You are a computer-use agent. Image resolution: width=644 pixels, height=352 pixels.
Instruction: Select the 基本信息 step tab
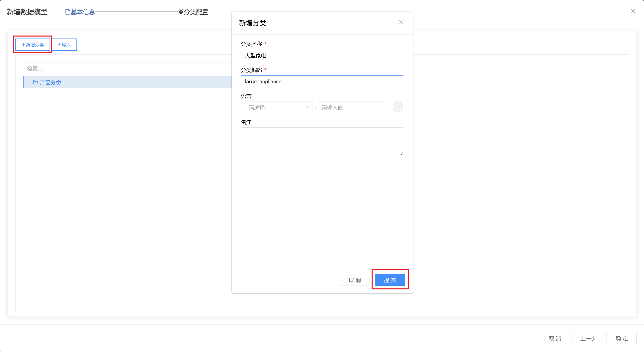[x=83, y=12]
